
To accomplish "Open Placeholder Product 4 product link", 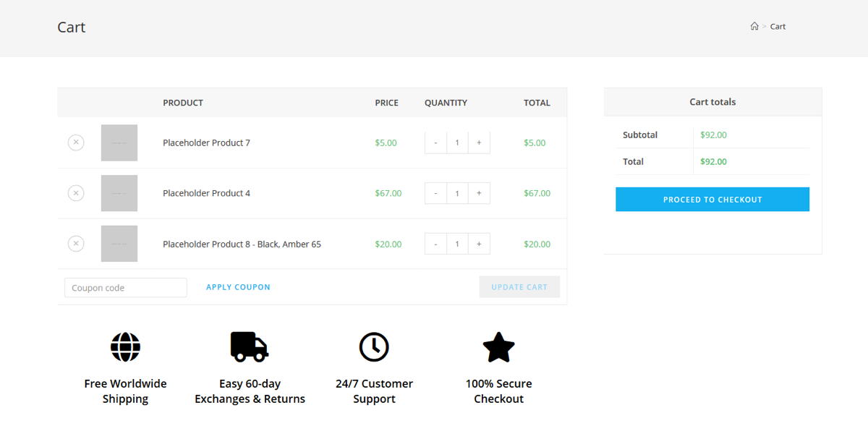I will tap(206, 193).
